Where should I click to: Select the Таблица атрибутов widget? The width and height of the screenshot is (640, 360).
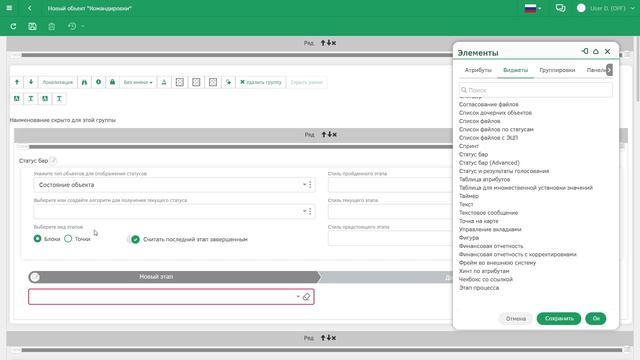[x=484, y=180]
